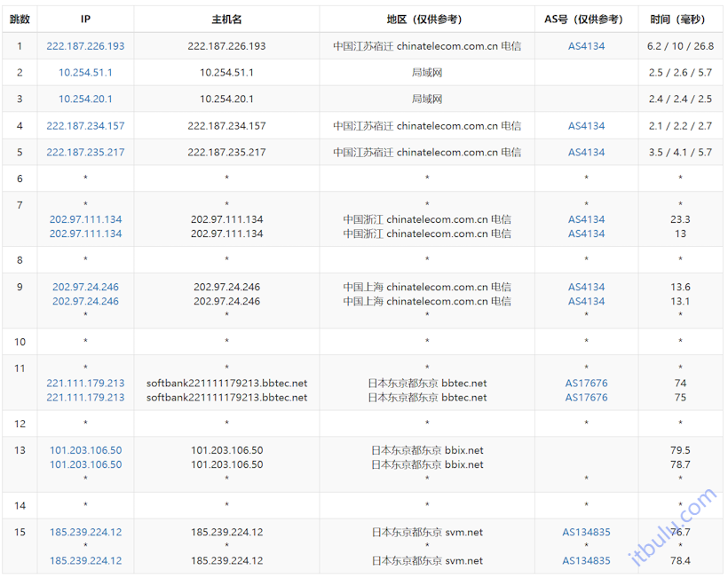Select IP link 10.254.20.1 on hop 3
The width and height of the screenshot is (728, 578).
[x=85, y=99]
